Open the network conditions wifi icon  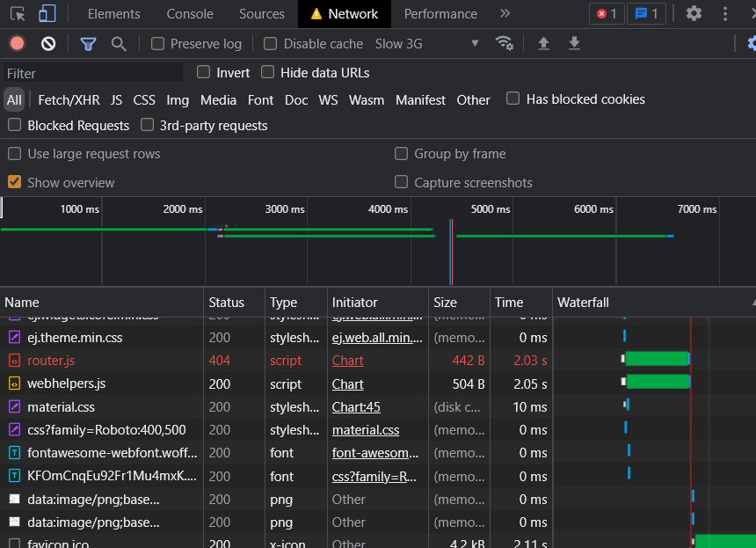pyautogui.click(x=504, y=43)
